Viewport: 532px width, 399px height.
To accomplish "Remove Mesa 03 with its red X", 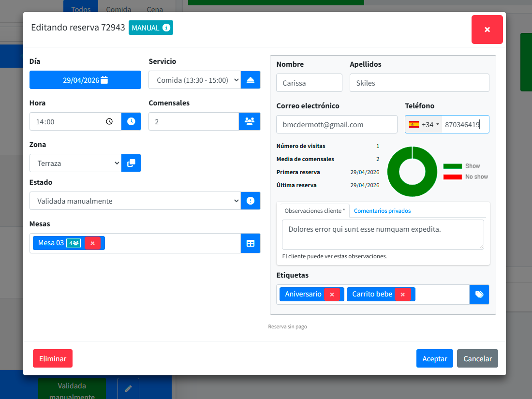I will [93, 243].
